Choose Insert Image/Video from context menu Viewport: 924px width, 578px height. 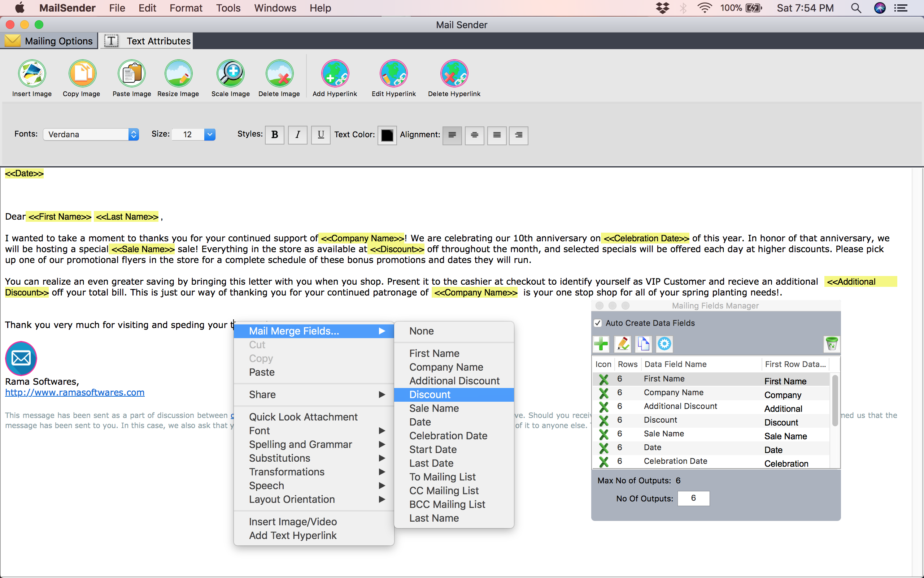click(x=314, y=522)
